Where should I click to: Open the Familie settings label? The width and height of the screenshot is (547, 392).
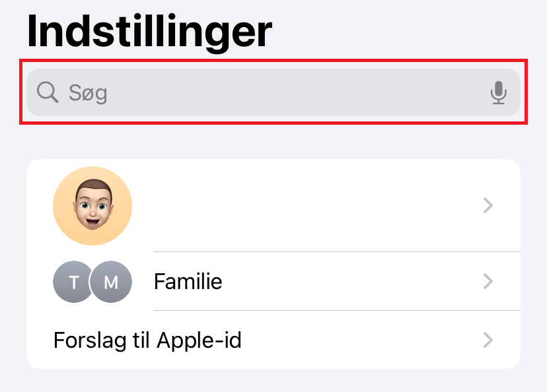188,282
